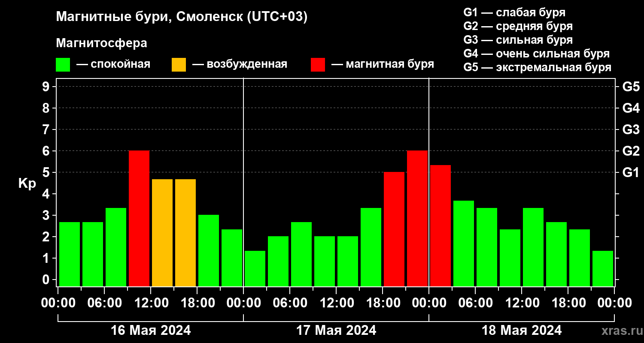Click the 'G4 — очень сильная буря' line
Screen dimensions: 644x343
536,54
